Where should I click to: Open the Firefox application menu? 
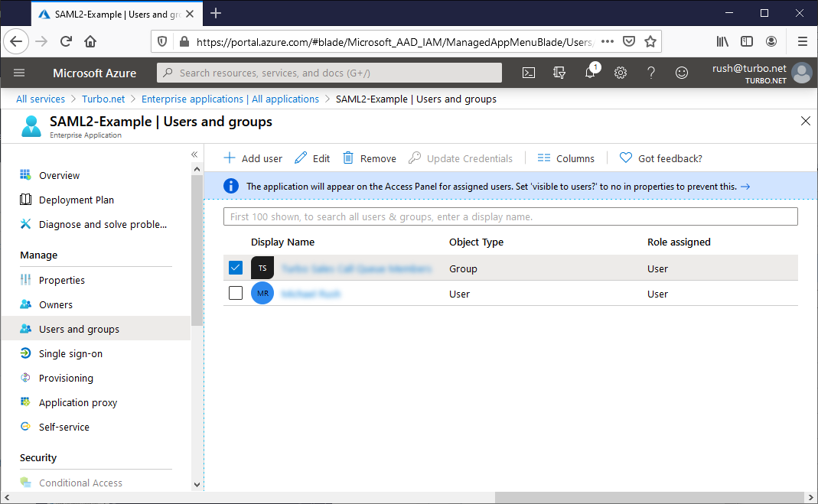click(x=802, y=41)
